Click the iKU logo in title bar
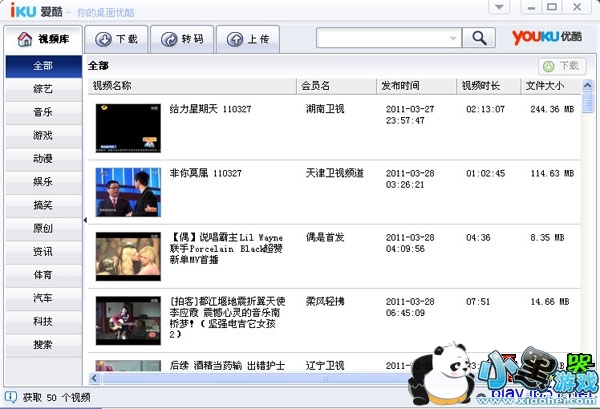Viewport: 600px width, 409px height. [21, 9]
